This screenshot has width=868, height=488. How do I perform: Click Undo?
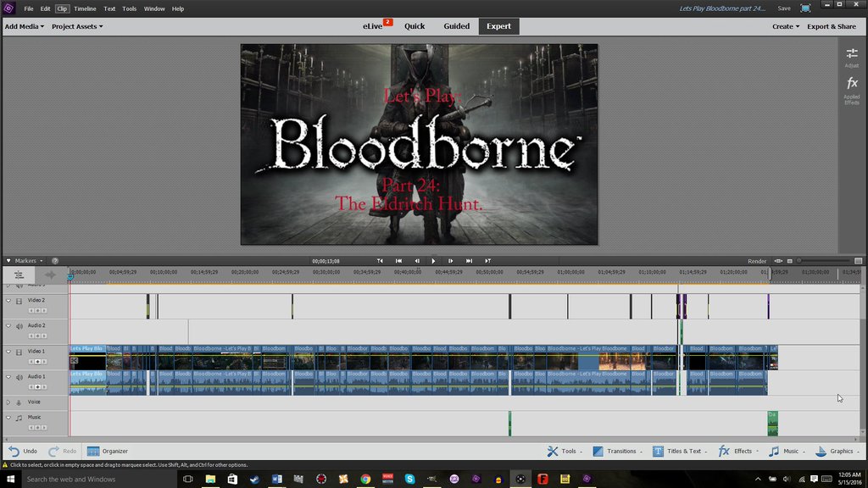pos(23,451)
